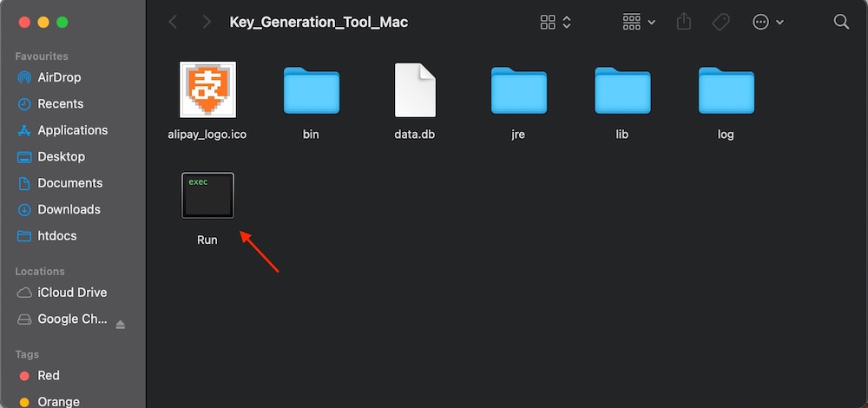Select the Red tag in sidebar

tap(49, 376)
